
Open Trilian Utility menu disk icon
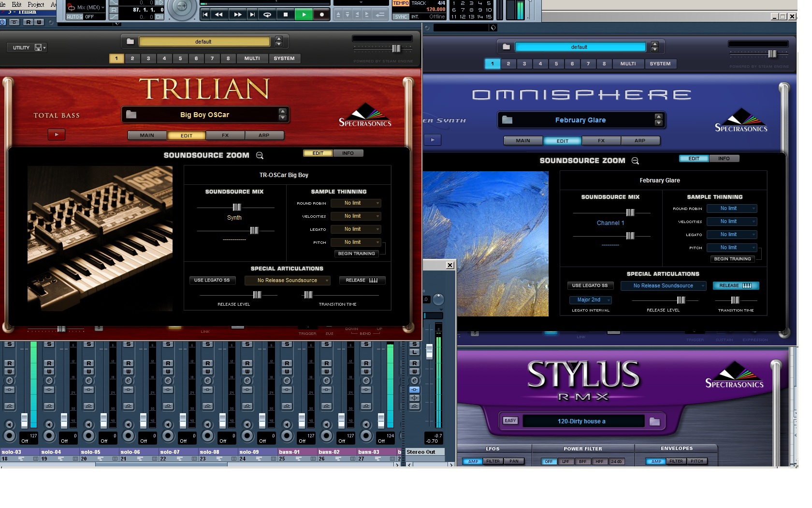tap(38, 47)
